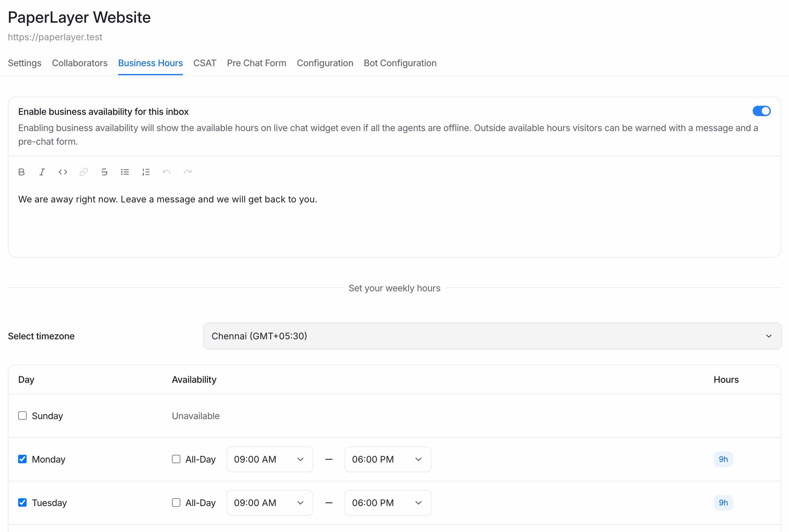The width and height of the screenshot is (789, 532).
Task: Insert a bulleted list
Action: coord(125,172)
